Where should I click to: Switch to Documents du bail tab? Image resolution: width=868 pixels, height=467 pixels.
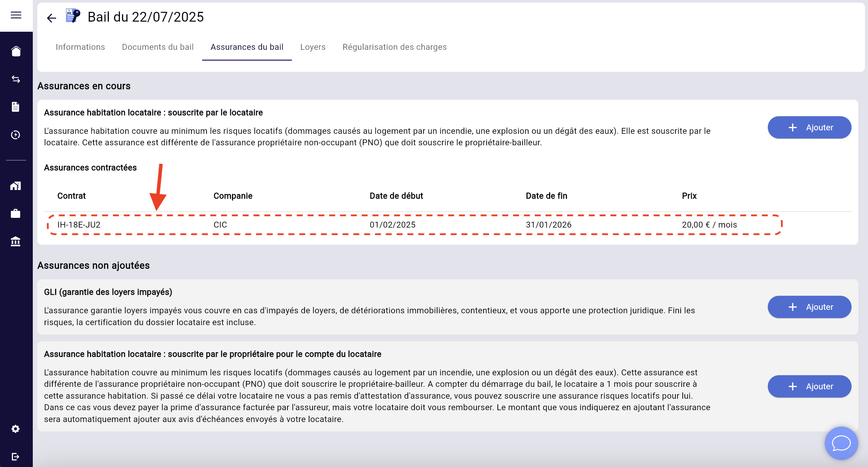click(158, 47)
